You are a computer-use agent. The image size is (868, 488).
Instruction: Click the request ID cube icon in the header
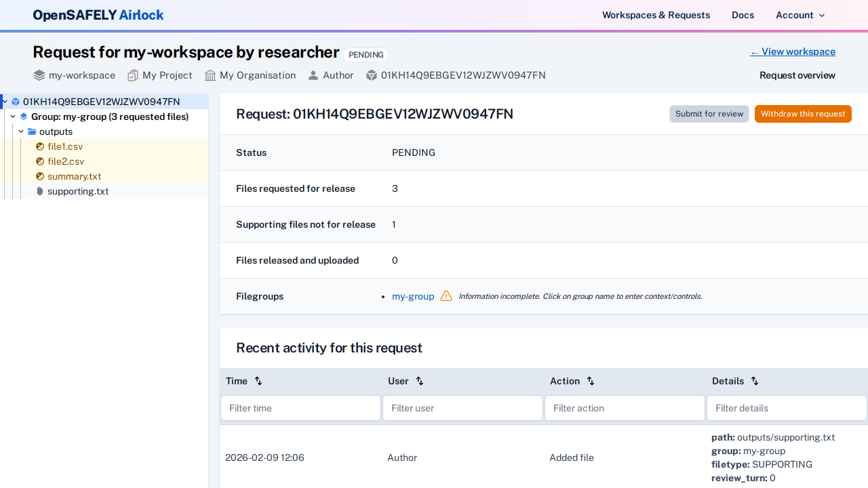[371, 75]
